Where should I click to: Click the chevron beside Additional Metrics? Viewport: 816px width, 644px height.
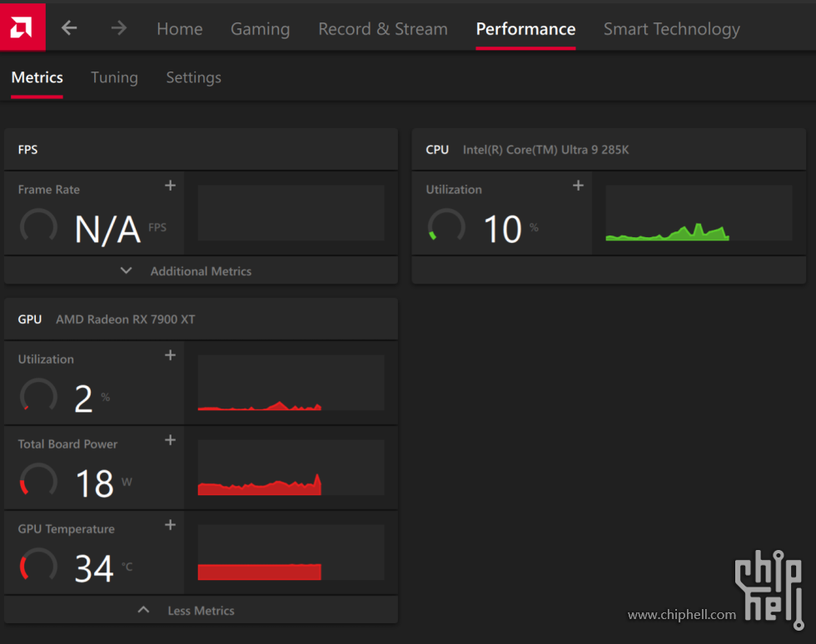tap(126, 270)
